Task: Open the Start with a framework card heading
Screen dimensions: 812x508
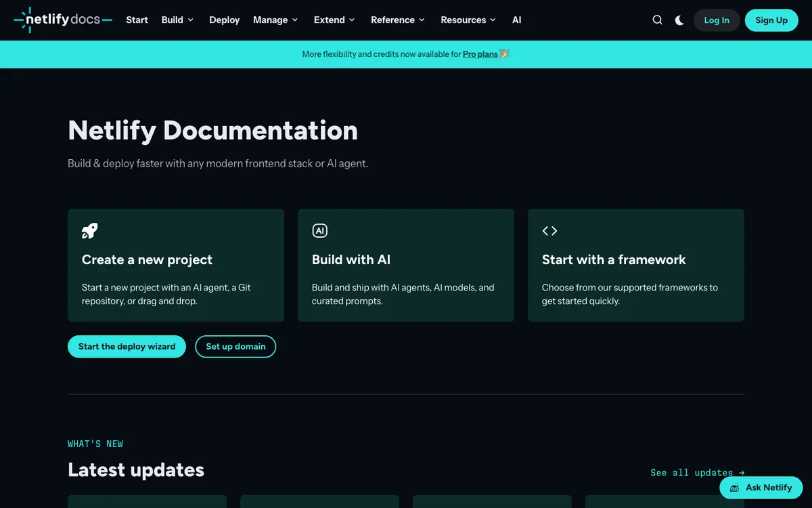Action: click(614, 259)
